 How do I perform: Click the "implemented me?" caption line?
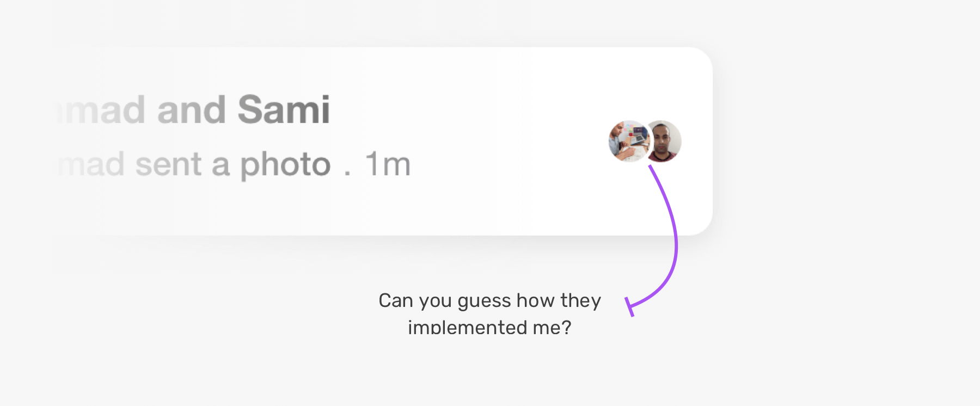[489, 327]
